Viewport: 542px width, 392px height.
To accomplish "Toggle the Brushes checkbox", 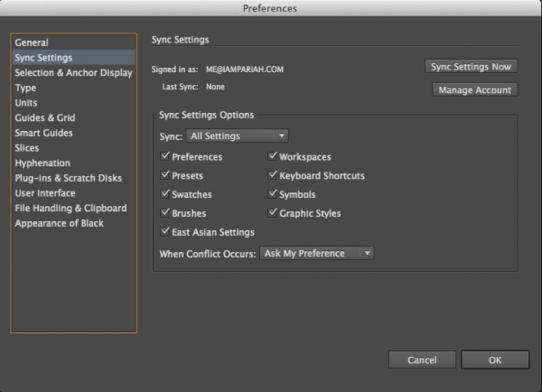I will [165, 212].
